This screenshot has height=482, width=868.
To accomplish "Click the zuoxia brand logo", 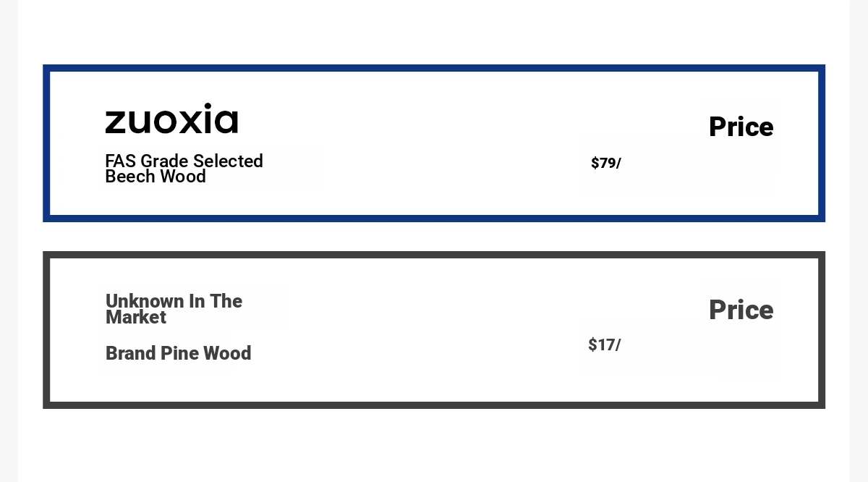I will point(171,119).
